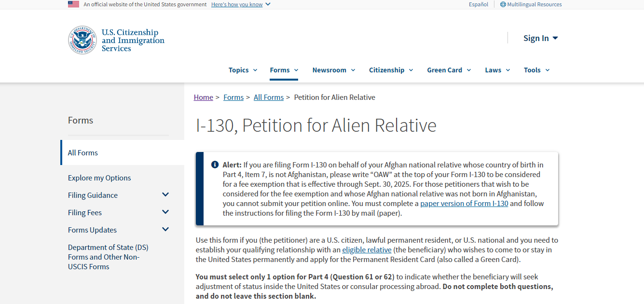644x304 pixels.
Task: Open the Citizenship dropdown menu
Action: 391,70
